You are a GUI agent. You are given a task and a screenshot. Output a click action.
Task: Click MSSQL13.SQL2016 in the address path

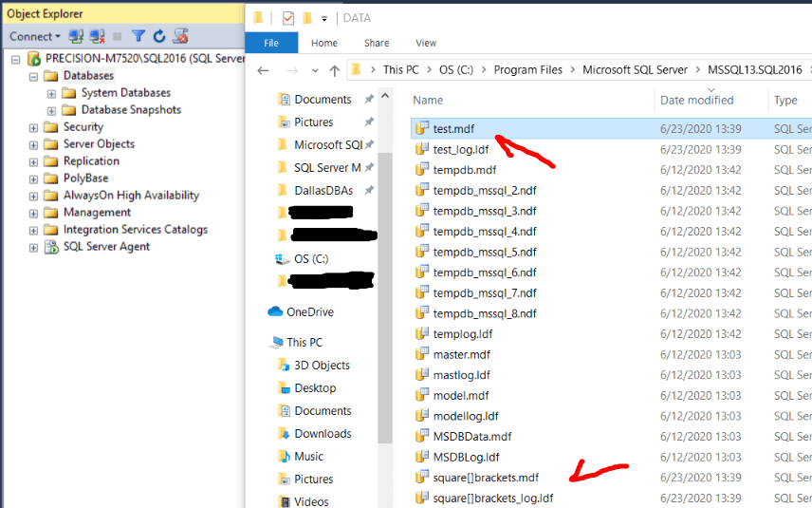point(754,70)
